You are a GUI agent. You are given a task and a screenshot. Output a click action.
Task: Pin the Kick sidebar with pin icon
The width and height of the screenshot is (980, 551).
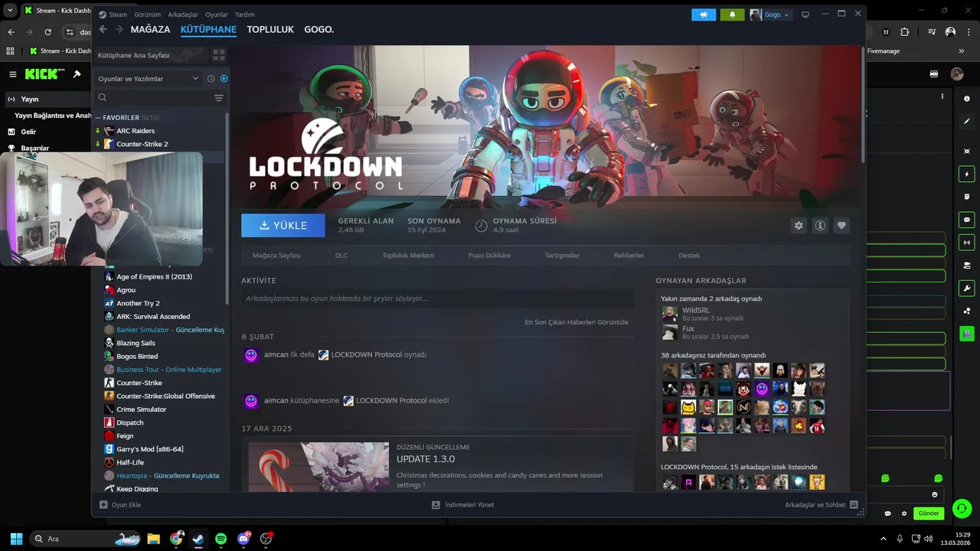[x=77, y=74]
